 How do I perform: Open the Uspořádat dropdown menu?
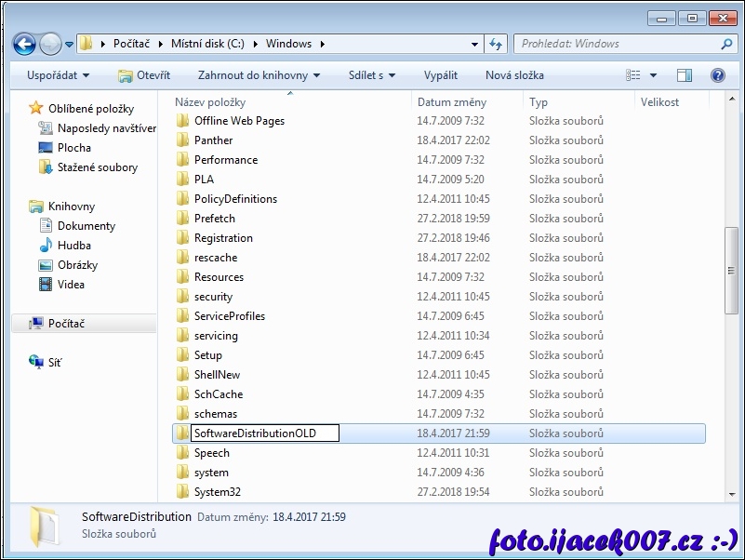pyautogui.click(x=59, y=75)
